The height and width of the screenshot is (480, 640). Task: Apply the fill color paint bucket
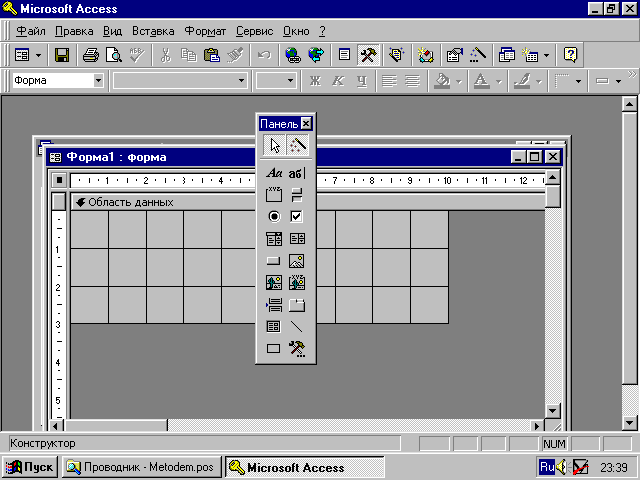(442, 80)
